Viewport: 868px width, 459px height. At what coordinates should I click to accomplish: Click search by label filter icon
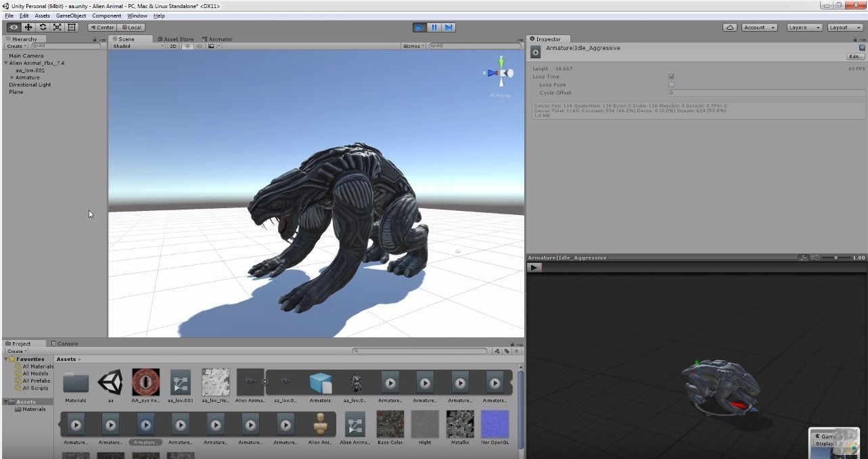[x=506, y=351]
